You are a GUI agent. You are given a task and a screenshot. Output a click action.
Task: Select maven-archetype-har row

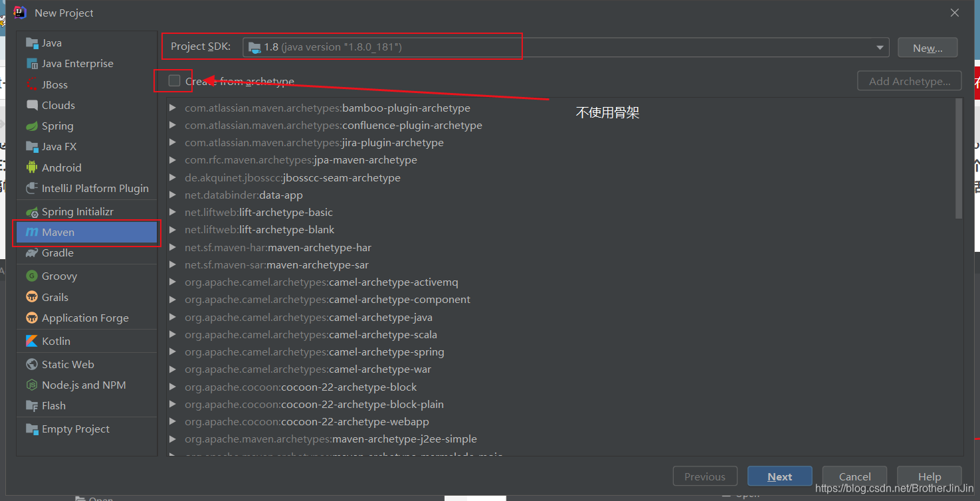[x=561, y=247]
